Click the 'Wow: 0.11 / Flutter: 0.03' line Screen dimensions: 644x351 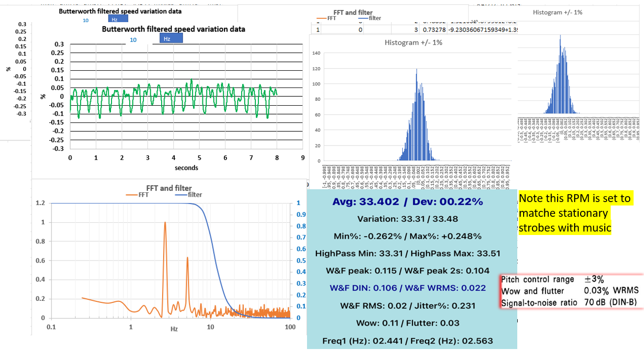pos(407,322)
